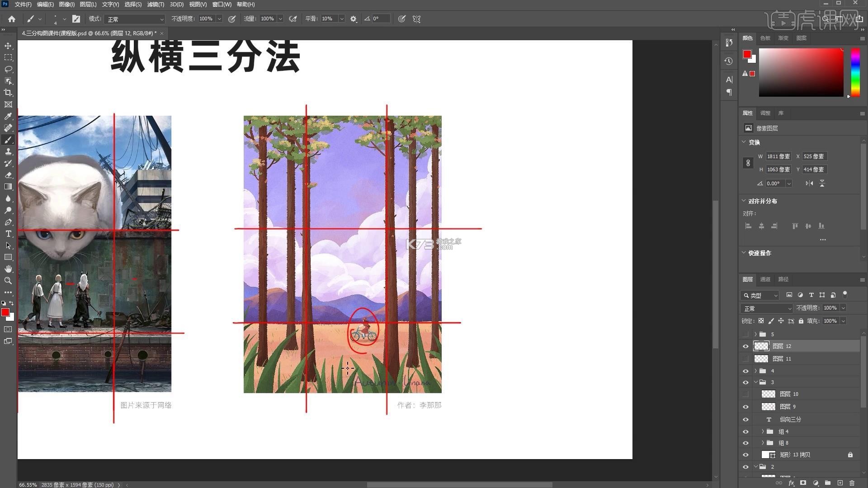Viewport: 868px width, 488px height.
Task: Select layer thumbnail of 图层 10
Action: click(768, 394)
